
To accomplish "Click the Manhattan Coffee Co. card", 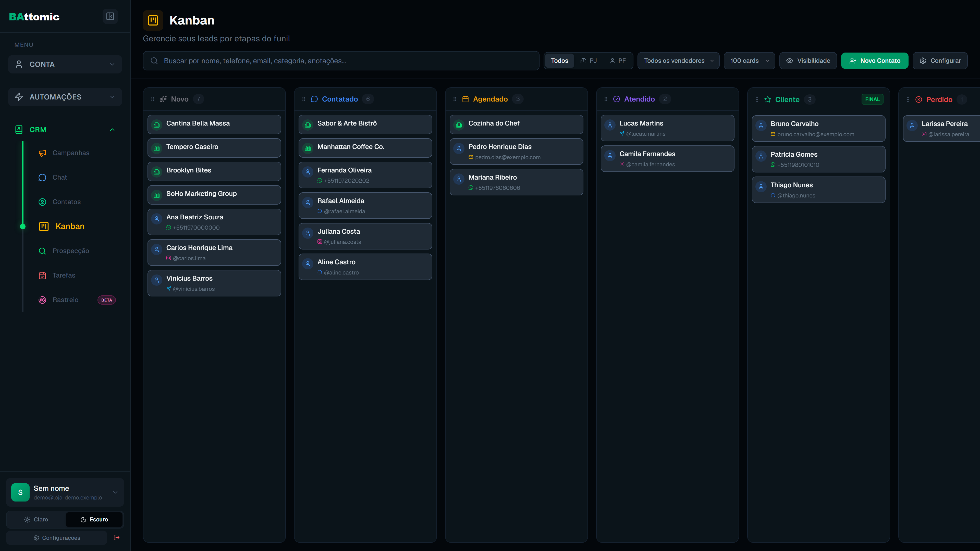I will (x=365, y=148).
